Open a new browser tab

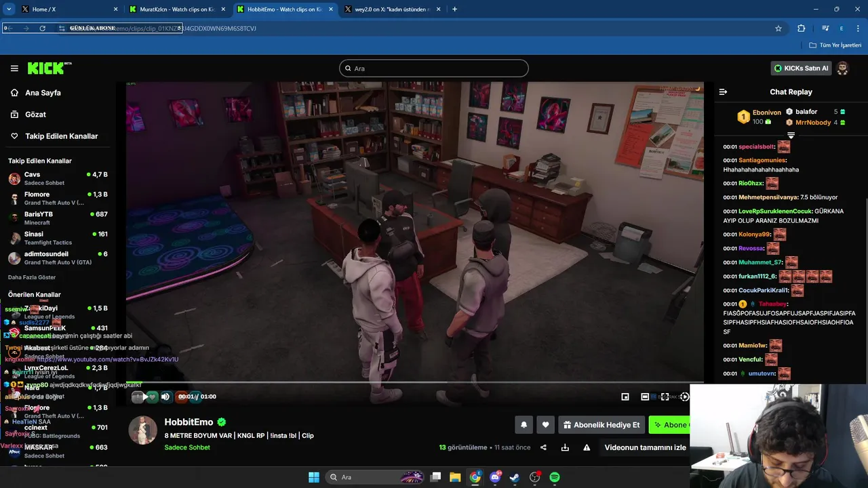(x=454, y=9)
